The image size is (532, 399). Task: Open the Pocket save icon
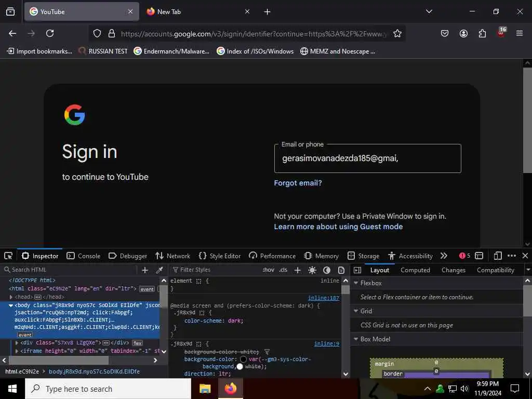click(x=445, y=33)
